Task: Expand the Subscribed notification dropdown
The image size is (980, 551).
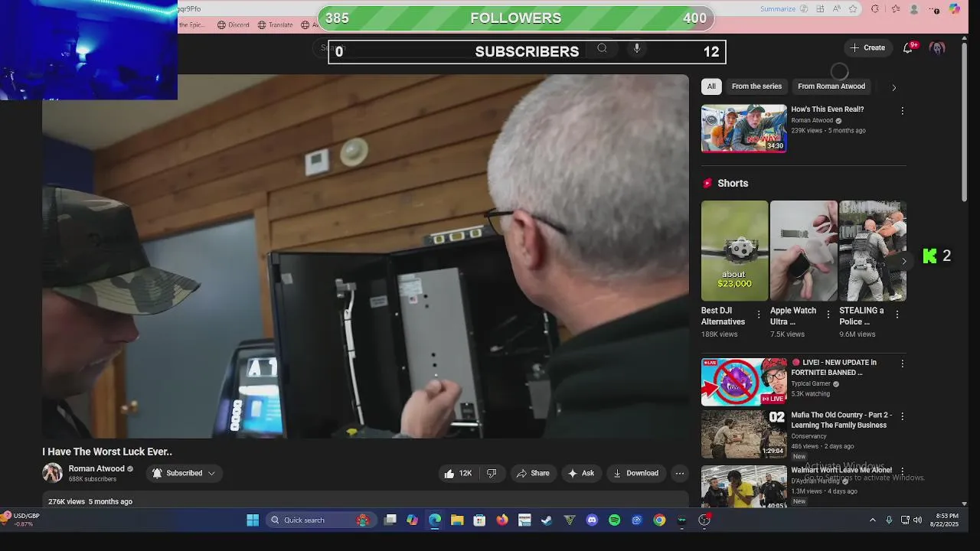Action: (x=184, y=474)
